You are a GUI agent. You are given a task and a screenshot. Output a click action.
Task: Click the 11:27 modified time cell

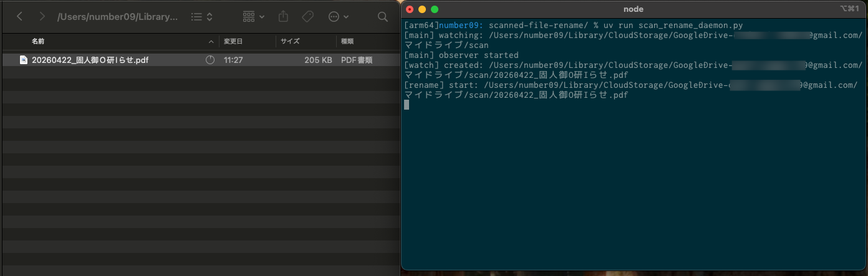(x=233, y=60)
